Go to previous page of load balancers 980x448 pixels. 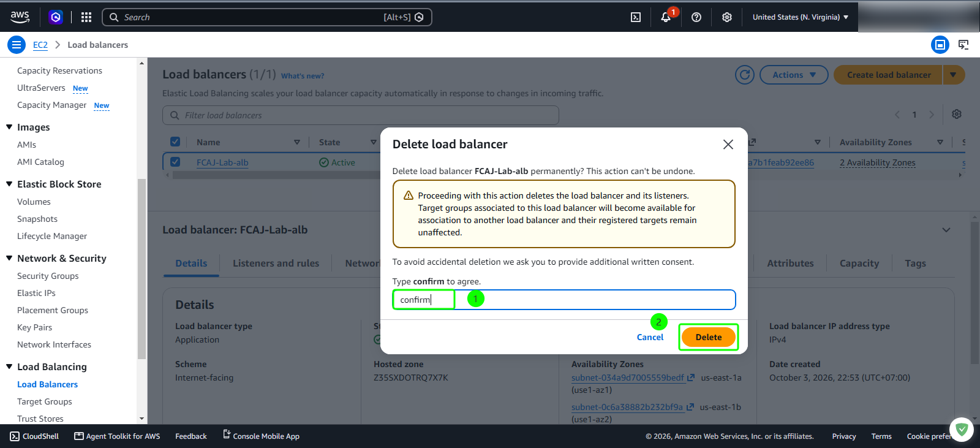click(897, 115)
